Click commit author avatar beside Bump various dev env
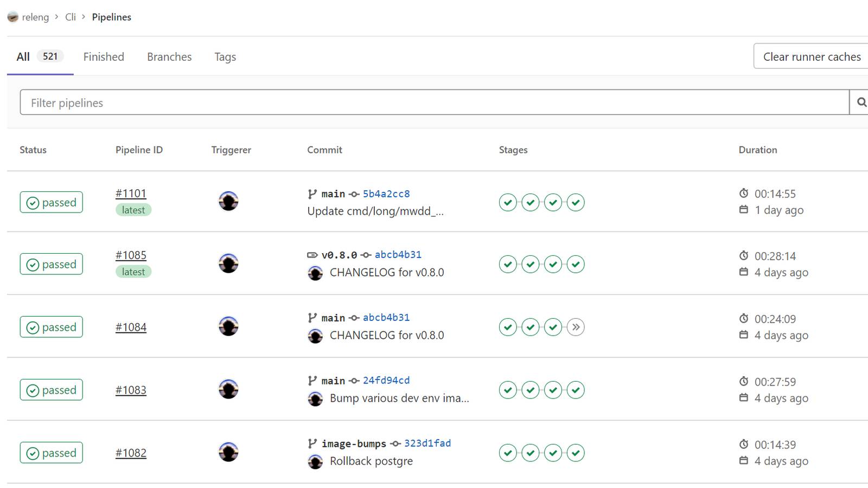 (315, 399)
